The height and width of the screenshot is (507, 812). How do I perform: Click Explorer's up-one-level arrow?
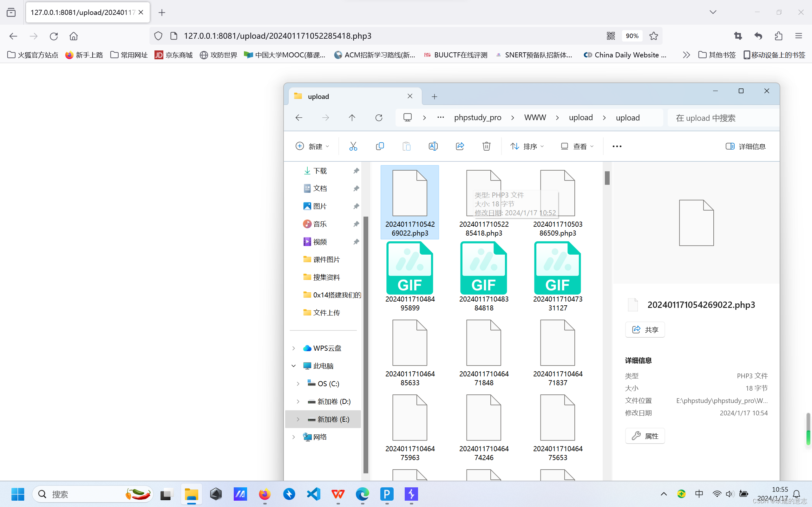click(x=352, y=118)
